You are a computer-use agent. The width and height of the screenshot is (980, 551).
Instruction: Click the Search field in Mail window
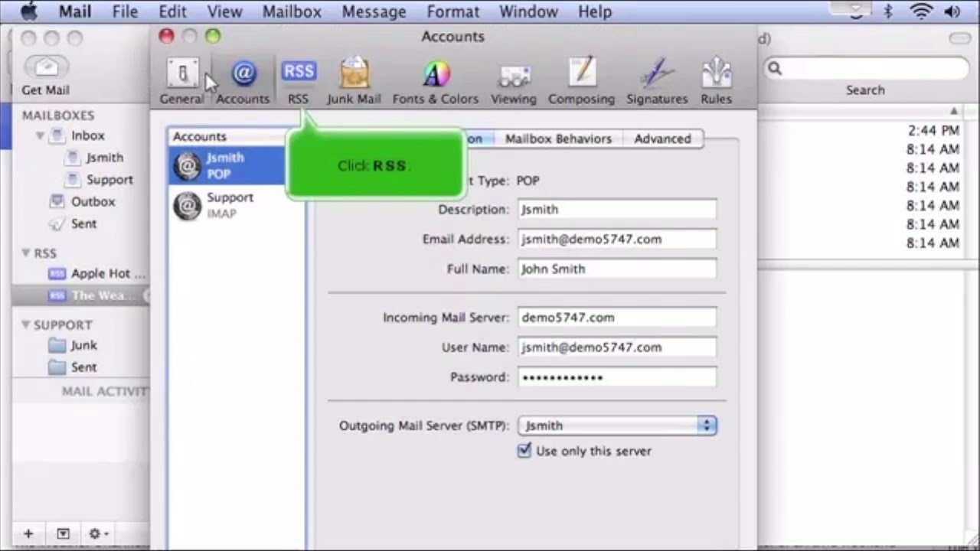click(866, 68)
